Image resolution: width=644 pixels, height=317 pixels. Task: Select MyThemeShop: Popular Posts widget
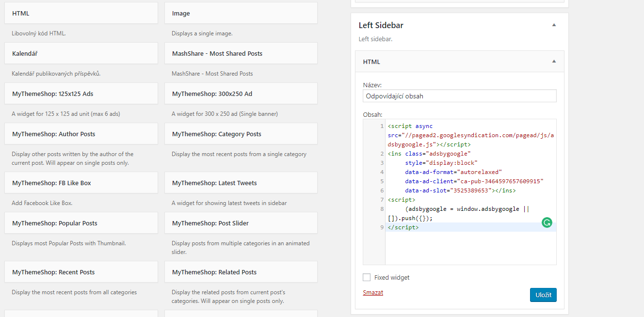coord(81,223)
